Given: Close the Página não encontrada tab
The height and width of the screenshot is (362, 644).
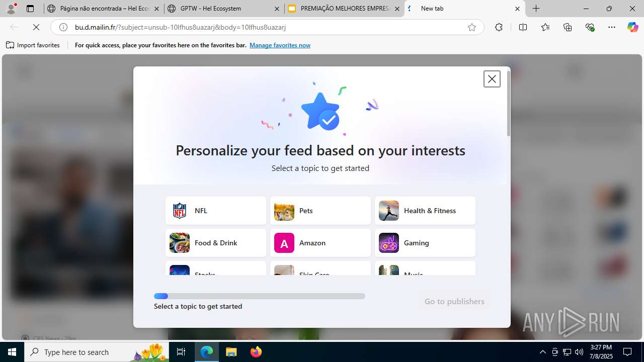Looking at the screenshot, I should 156,9.
